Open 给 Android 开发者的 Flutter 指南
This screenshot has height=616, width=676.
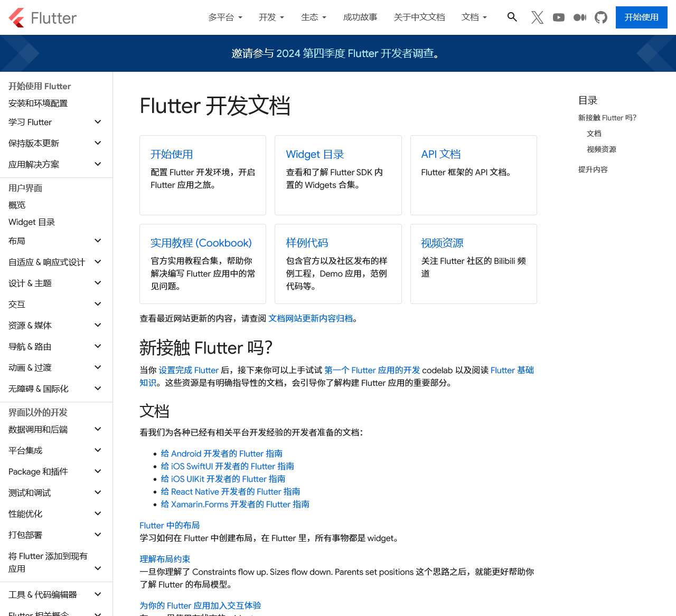[x=221, y=453]
